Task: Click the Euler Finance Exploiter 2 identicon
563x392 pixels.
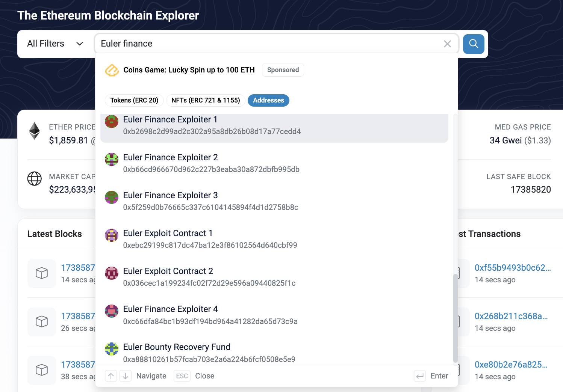Action: [112, 159]
